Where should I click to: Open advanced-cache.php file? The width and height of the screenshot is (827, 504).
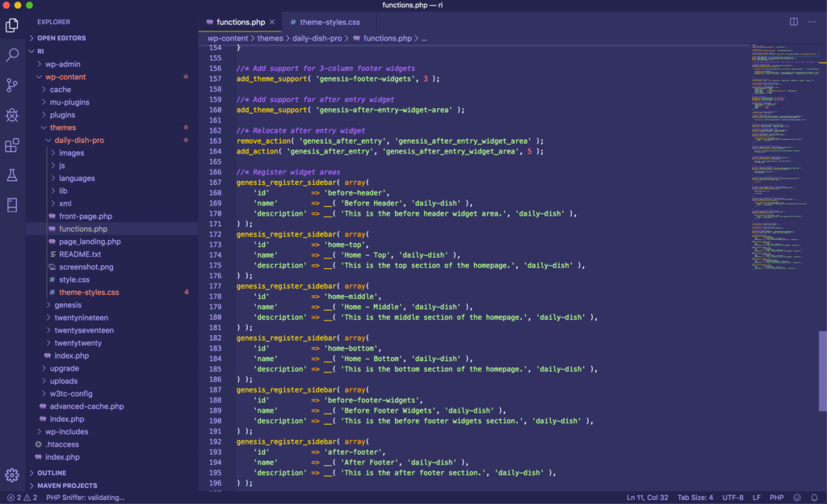click(86, 406)
